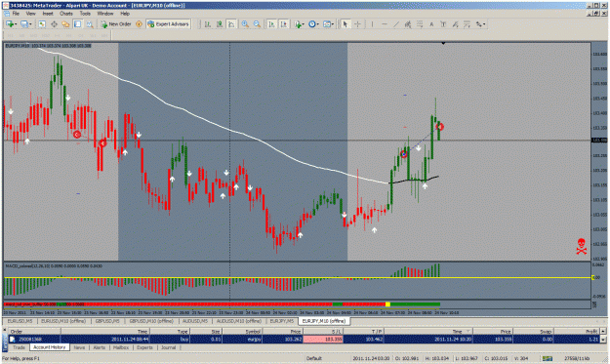
Task: Open the Templates dropdown icon
Action: point(328,24)
